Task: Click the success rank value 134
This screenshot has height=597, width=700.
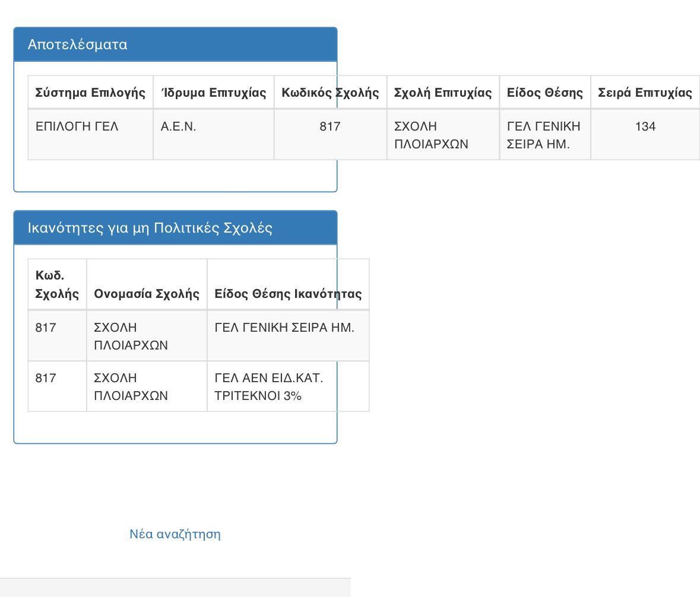Action: 645,126
